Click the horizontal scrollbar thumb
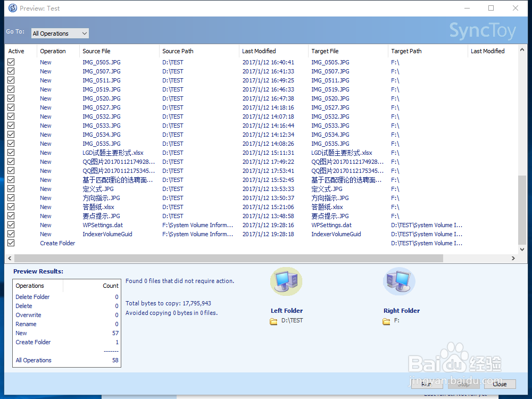 click(228, 258)
